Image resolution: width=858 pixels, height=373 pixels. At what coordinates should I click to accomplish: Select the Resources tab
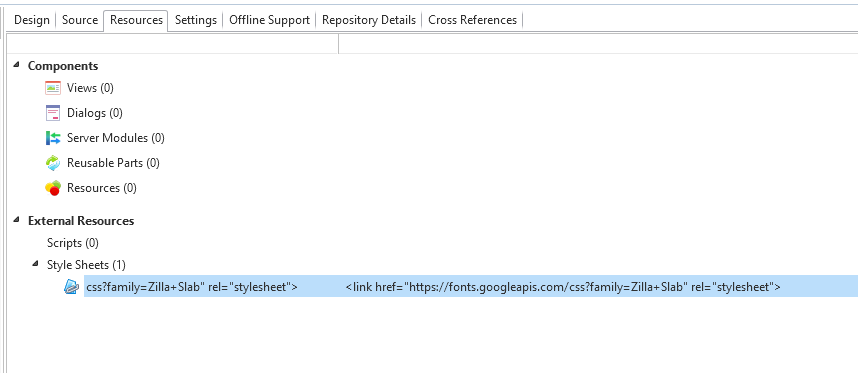pyautogui.click(x=136, y=20)
